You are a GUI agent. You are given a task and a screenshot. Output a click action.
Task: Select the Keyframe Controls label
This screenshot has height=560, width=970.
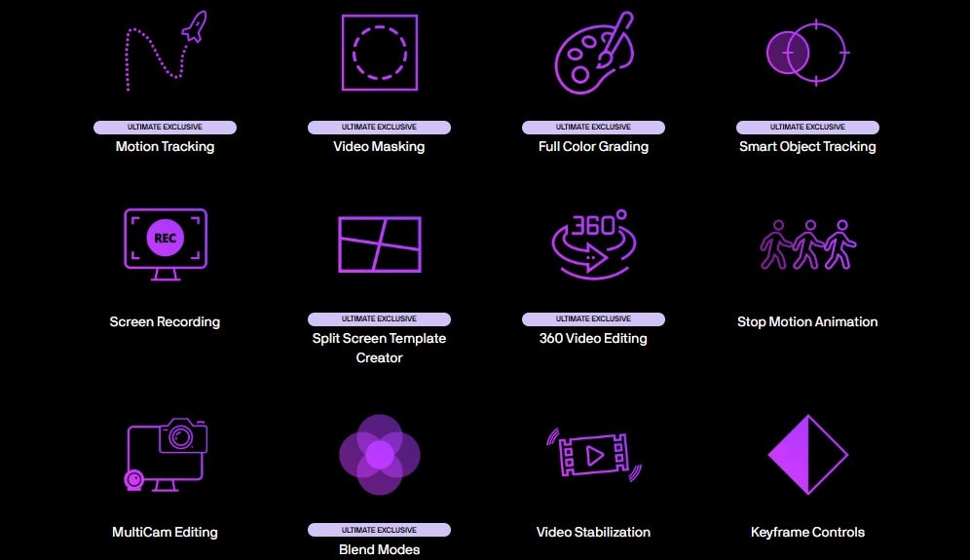[807, 532]
